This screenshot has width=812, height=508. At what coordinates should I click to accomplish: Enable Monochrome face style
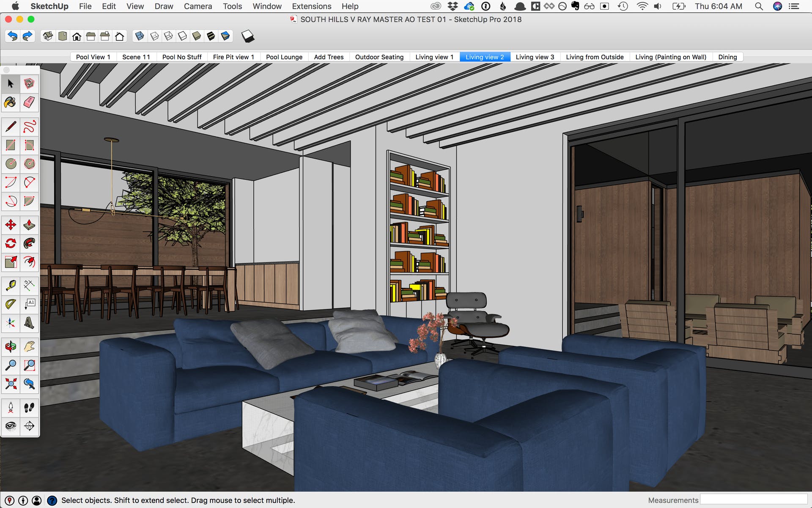pos(225,36)
